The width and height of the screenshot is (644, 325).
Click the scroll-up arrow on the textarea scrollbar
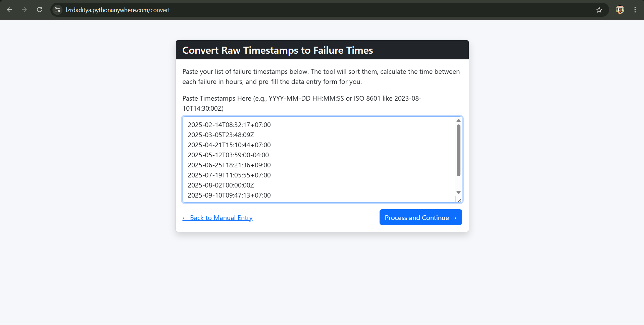pyautogui.click(x=458, y=120)
